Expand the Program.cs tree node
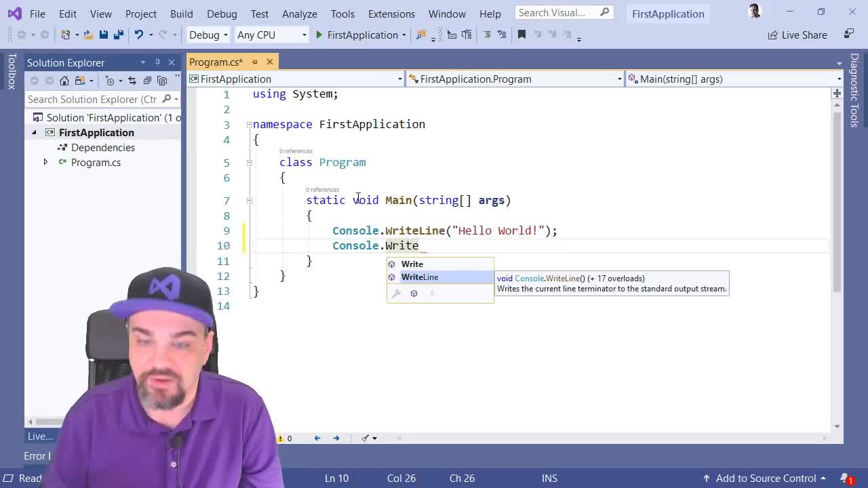This screenshot has height=488, width=868. 45,163
